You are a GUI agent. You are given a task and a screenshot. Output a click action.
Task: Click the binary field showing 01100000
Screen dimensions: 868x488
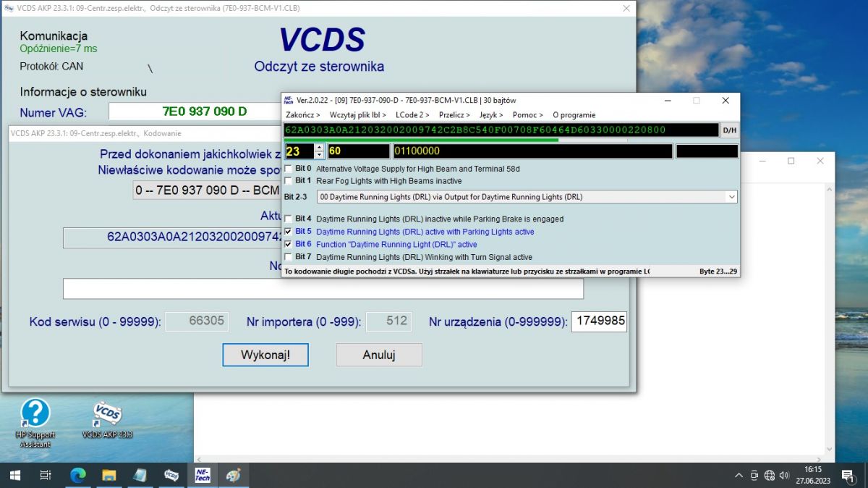click(532, 151)
